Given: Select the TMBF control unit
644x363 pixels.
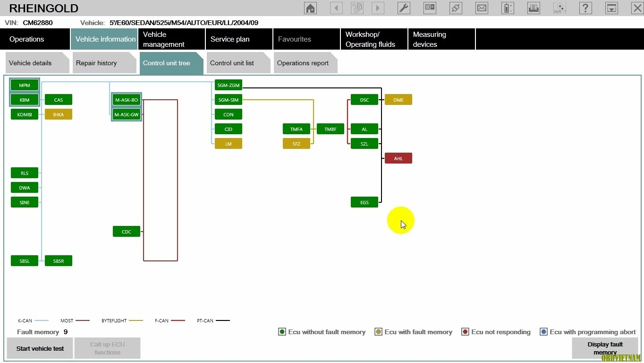Looking at the screenshot, I should pos(330,130).
